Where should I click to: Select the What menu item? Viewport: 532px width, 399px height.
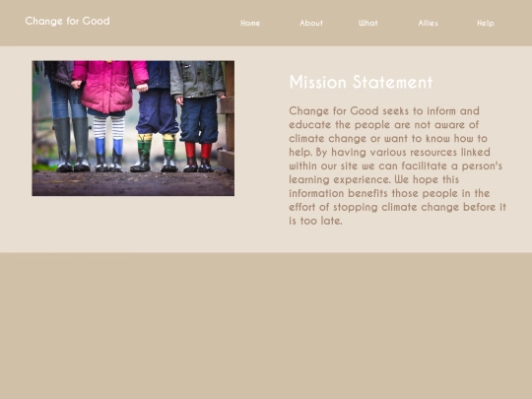point(368,23)
